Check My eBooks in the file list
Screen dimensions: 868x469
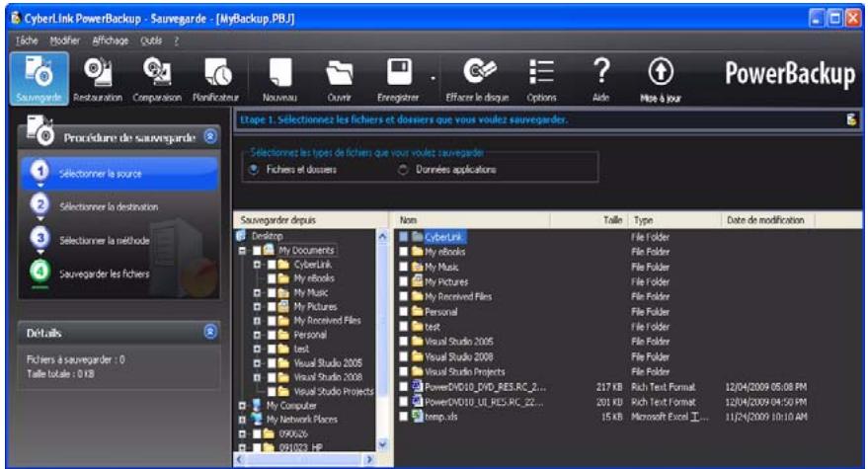404,252
